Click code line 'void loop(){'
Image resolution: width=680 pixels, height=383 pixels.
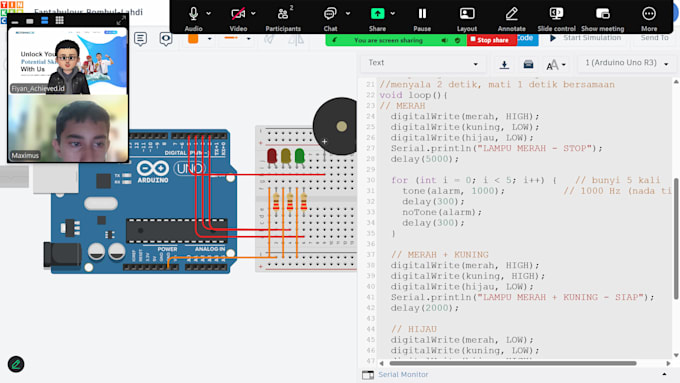click(x=413, y=95)
